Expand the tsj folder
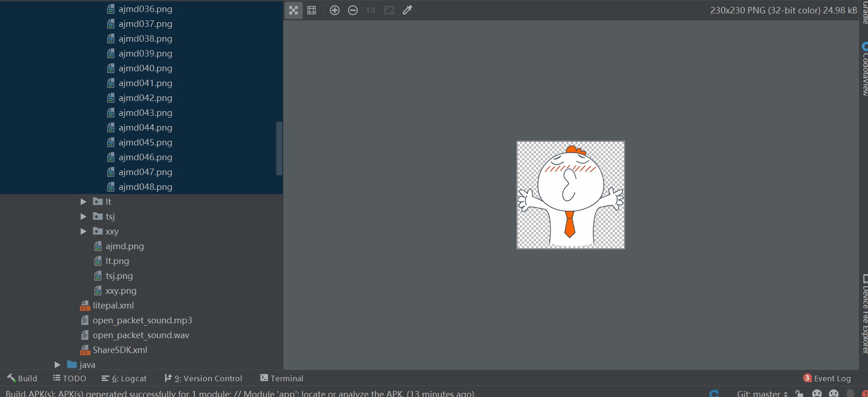868x397 pixels. point(83,216)
